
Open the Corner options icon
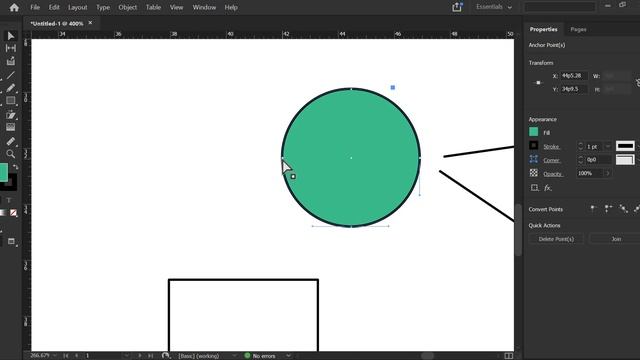[533, 159]
